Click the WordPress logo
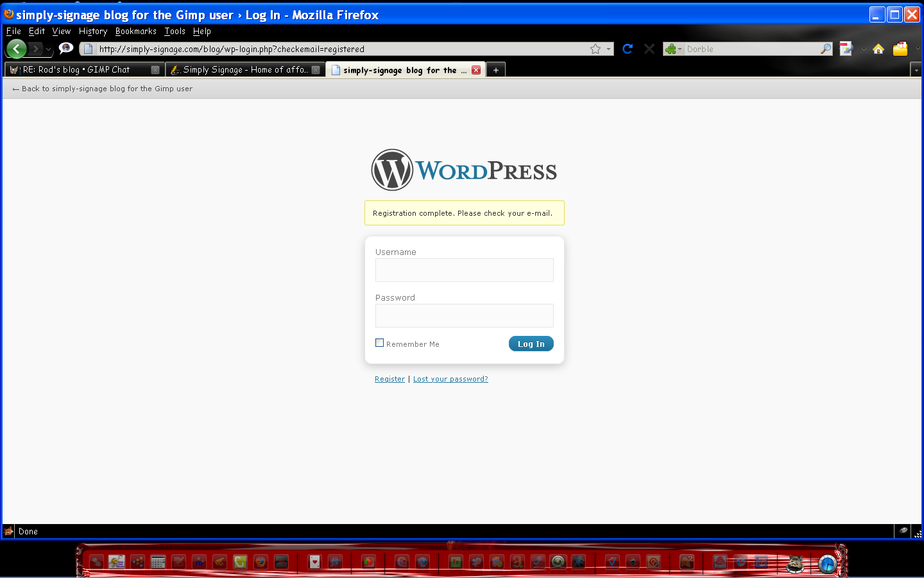 pyautogui.click(x=464, y=170)
